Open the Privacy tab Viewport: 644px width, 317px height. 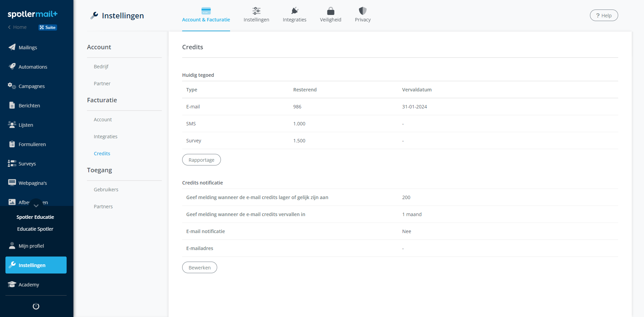(x=363, y=15)
